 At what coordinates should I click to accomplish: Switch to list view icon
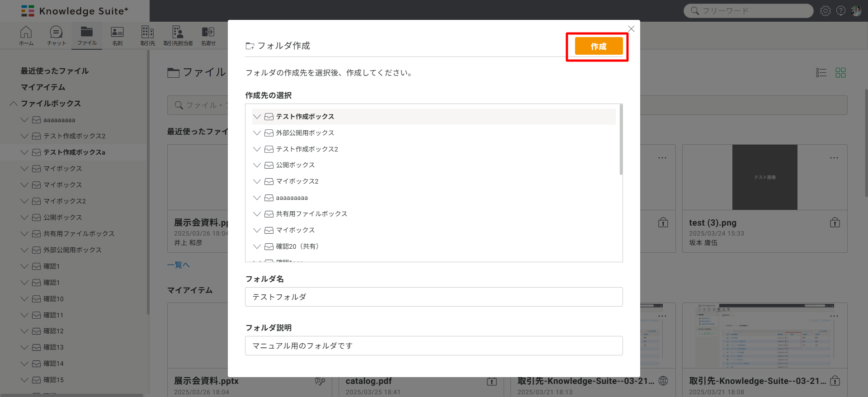821,73
